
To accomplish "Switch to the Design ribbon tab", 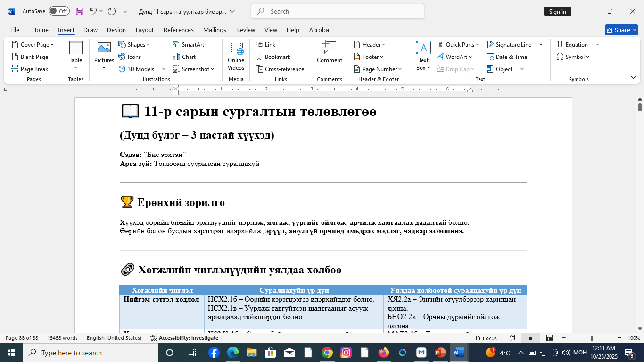I will pos(116,30).
